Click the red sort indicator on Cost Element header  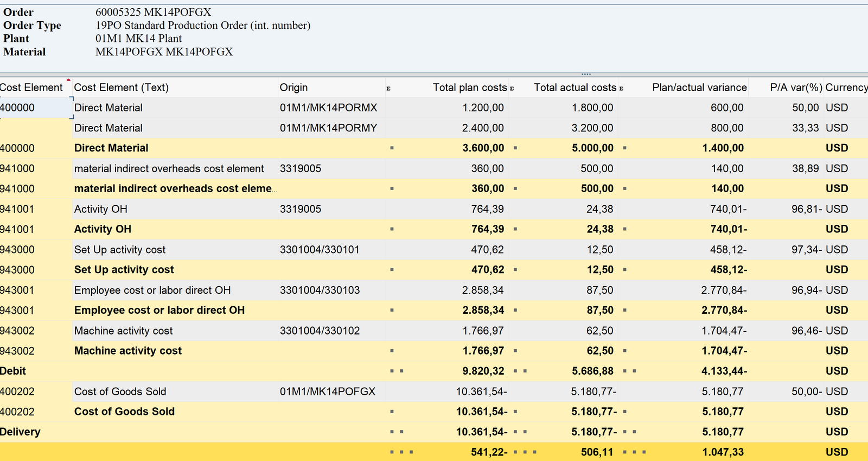click(x=68, y=80)
